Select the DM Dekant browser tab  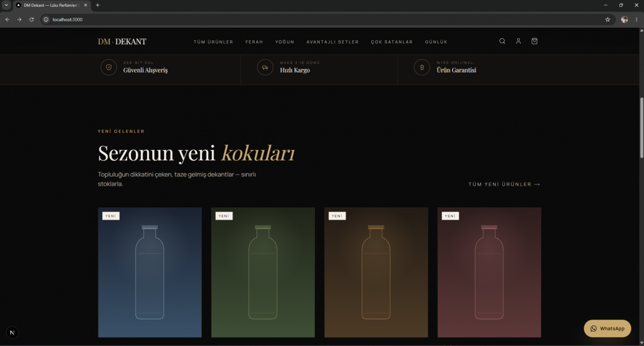(x=52, y=5)
